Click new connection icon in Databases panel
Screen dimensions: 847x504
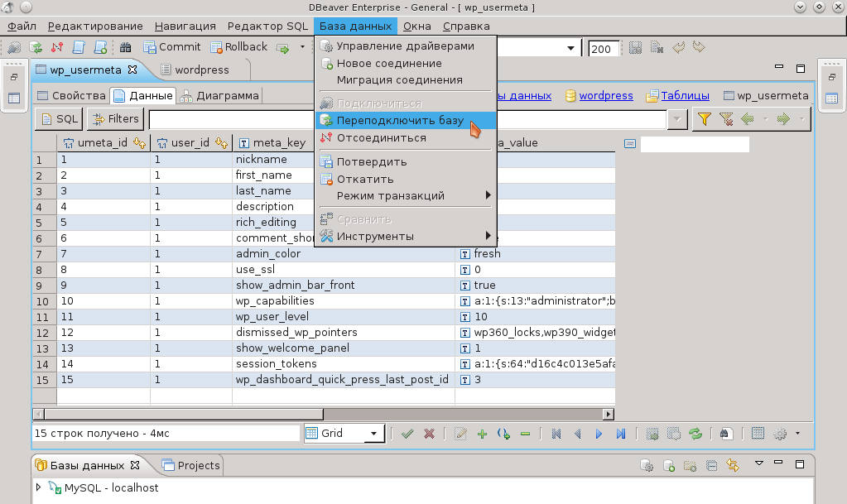669,465
